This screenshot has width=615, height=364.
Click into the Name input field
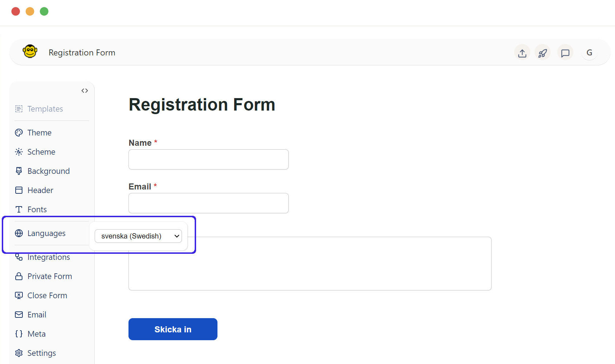pyautogui.click(x=209, y=159)
